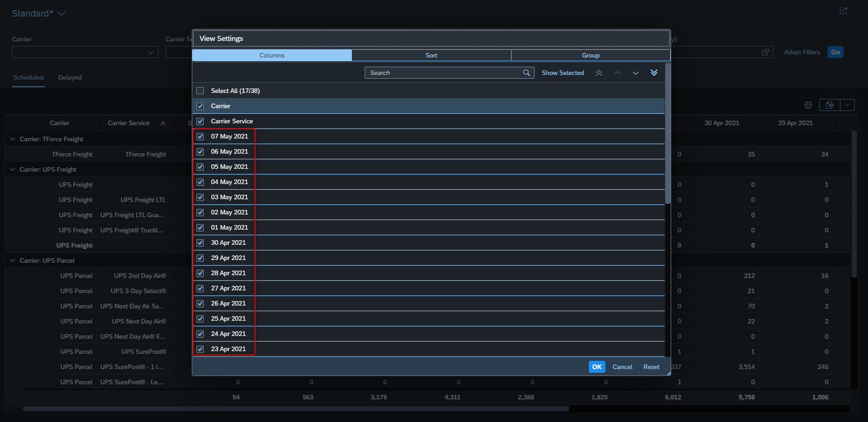Open the Standard view variant dropdown
Viewport: 868px width, 422px height.
(62, 14)
